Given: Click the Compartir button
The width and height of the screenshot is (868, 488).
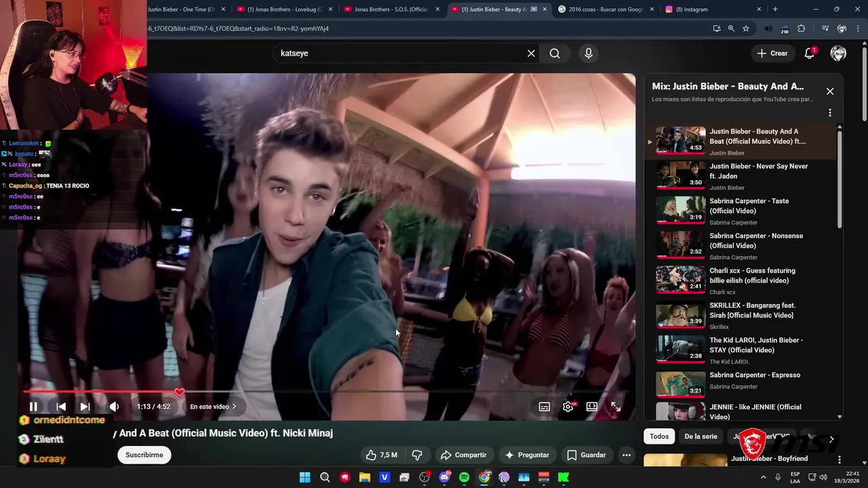Looking at the screenshot, I should click(x=463, y=455).
